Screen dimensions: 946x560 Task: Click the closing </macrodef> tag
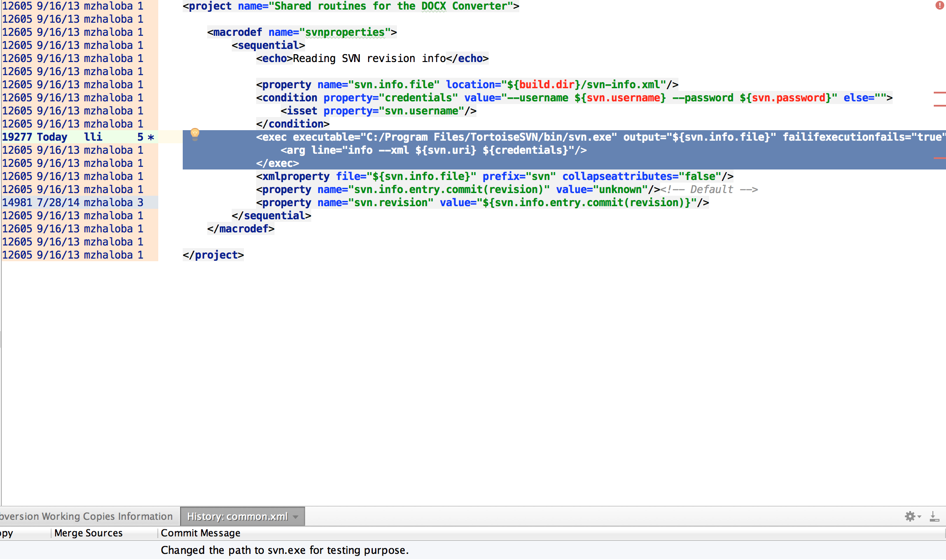(241, 228)
